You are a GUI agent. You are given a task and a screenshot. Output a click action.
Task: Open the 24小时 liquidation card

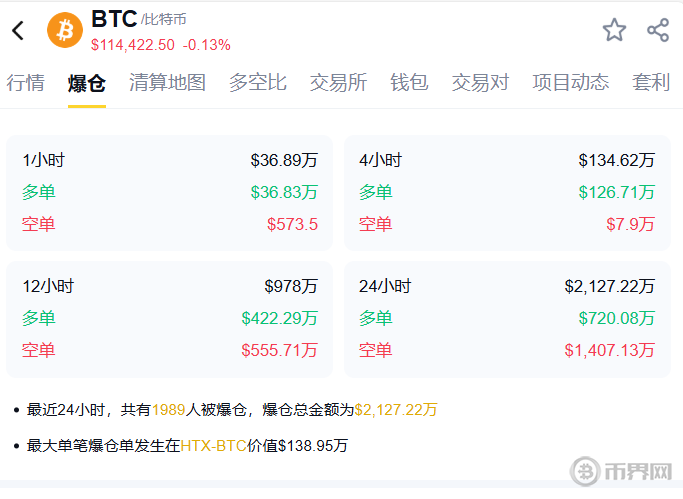[507, 318]
